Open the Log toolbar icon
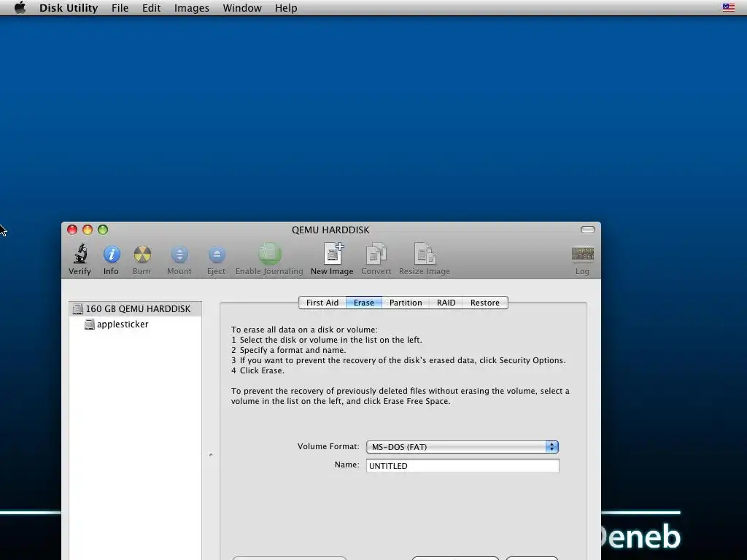This screenshot has height=560, width=747. coord(583,254)
